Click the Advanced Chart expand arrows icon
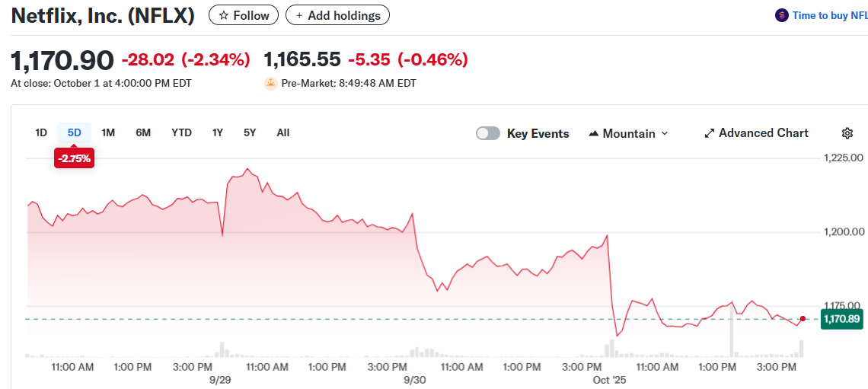Screen dimensions: 868x389 [x=709, y=133]
